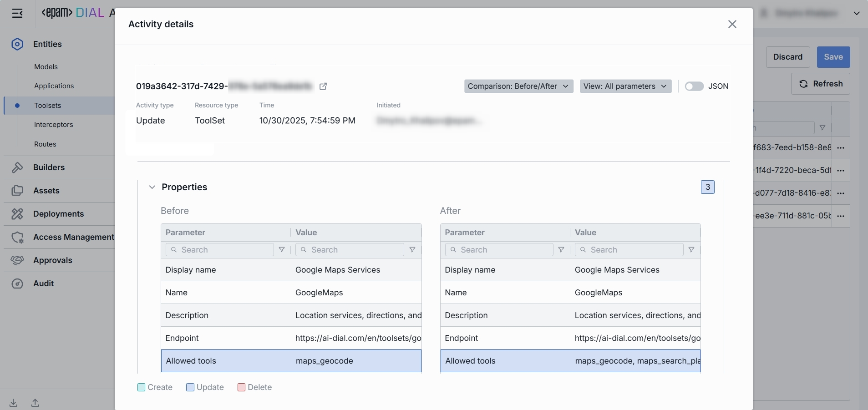Click the upload icon at bottom left

coord(35,403)
